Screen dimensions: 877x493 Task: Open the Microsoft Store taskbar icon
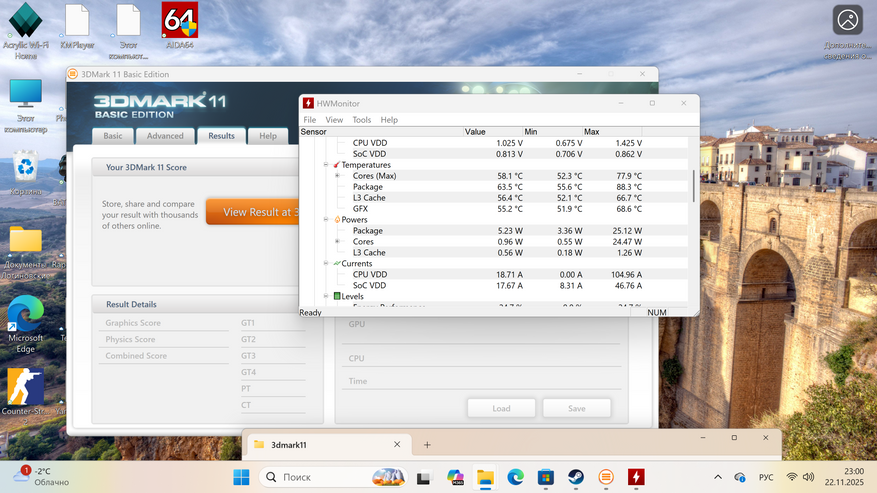click(545, 477)
